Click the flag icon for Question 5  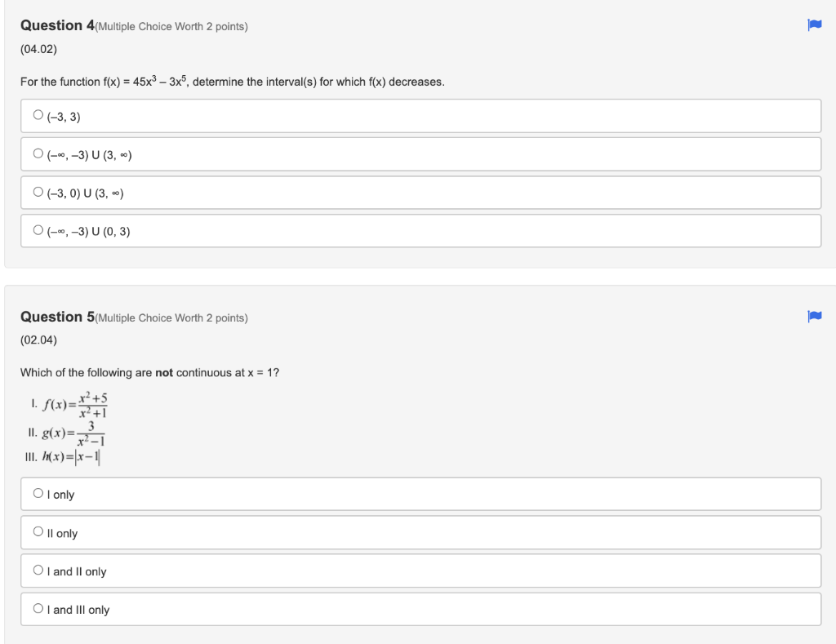click(x=813, y=317)
